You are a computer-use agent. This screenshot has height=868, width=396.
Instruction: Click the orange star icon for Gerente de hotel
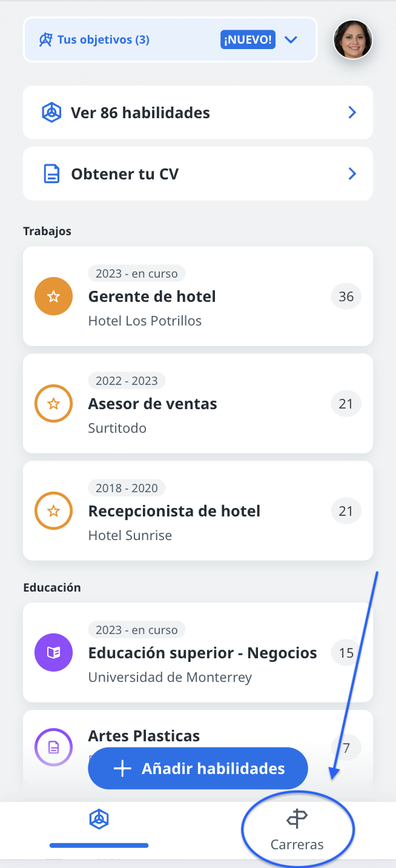(x=54, y=296)
